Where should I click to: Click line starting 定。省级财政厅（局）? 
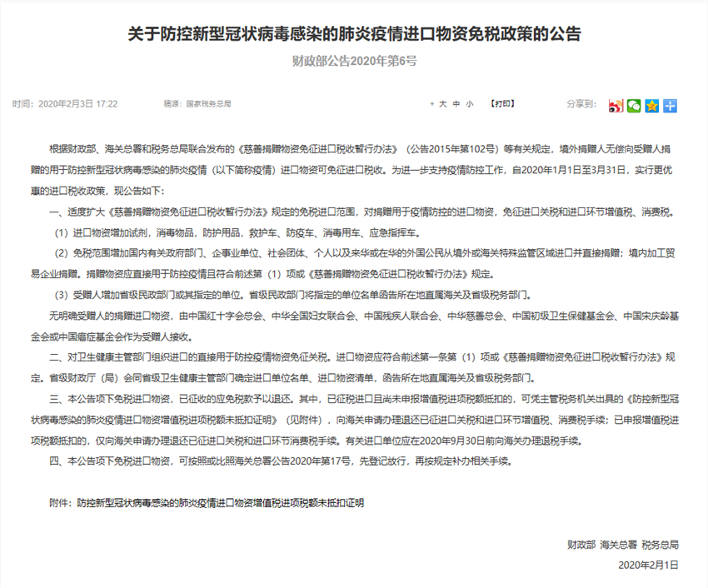pos(284,378)
